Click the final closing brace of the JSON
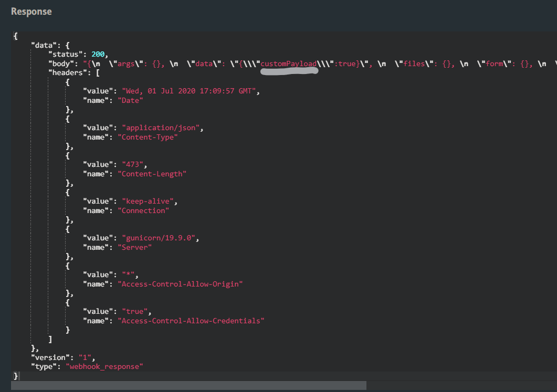Screen dimensions: 557x392 [x=15, y=376]
